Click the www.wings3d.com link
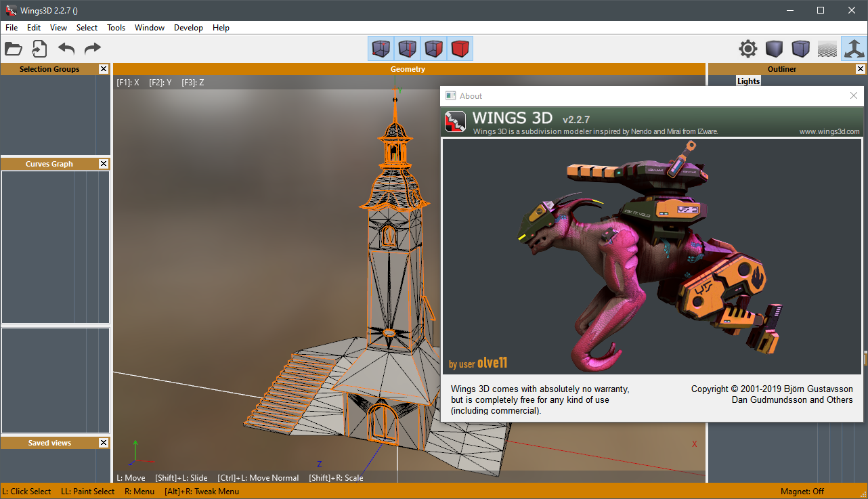The height and width of the screenshot is (499, 868). (x=829, y=131)
